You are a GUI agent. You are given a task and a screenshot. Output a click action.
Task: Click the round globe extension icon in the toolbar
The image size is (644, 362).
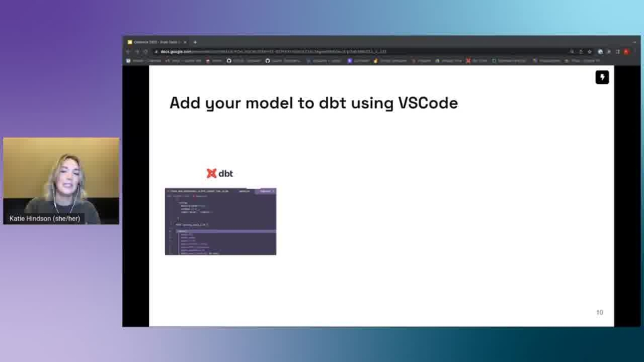[600, 52]
